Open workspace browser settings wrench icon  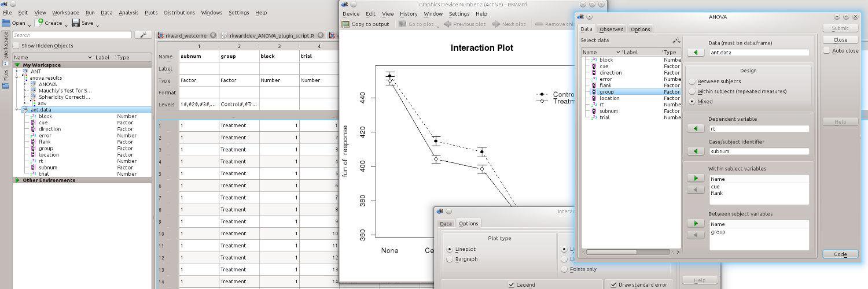click(x=143, y=35)
